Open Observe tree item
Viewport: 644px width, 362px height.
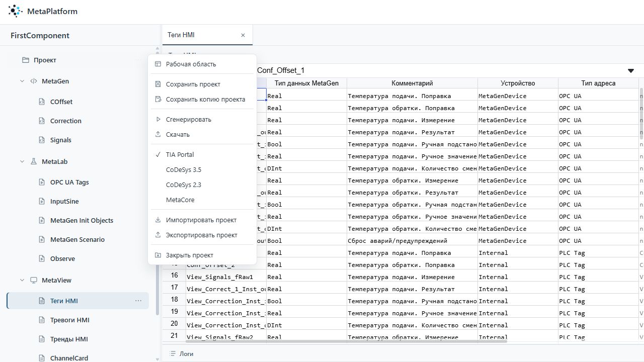pyautogui.click(x=77, y=258)
